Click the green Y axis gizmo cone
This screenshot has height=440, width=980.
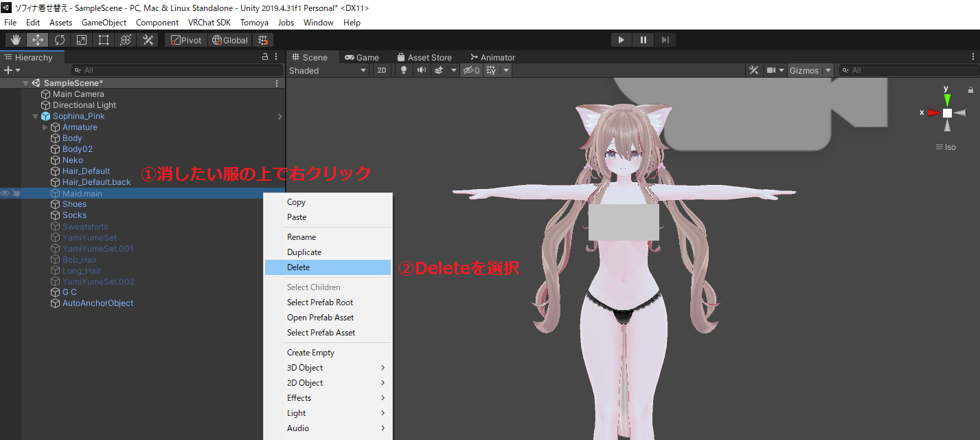pos(947,100)
